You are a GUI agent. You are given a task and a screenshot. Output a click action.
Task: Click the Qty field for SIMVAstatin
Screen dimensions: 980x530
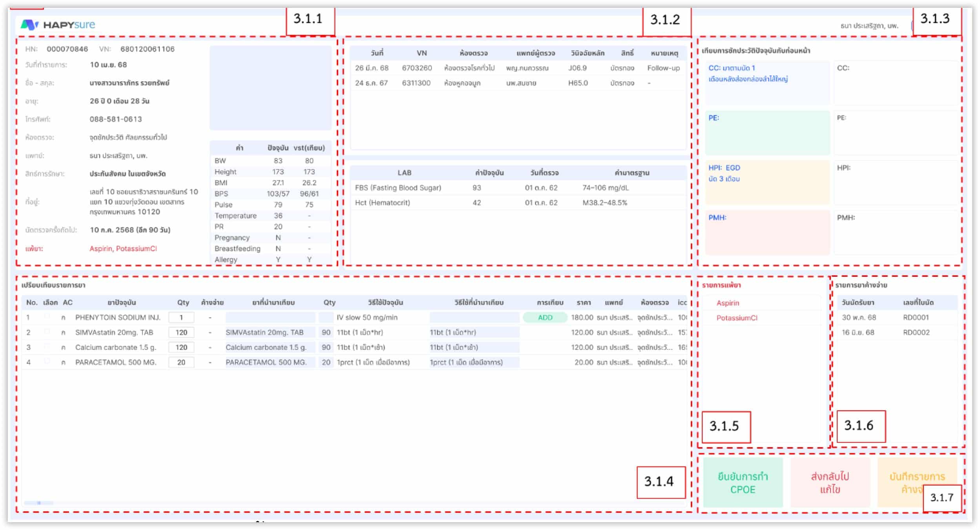(182, 332)
